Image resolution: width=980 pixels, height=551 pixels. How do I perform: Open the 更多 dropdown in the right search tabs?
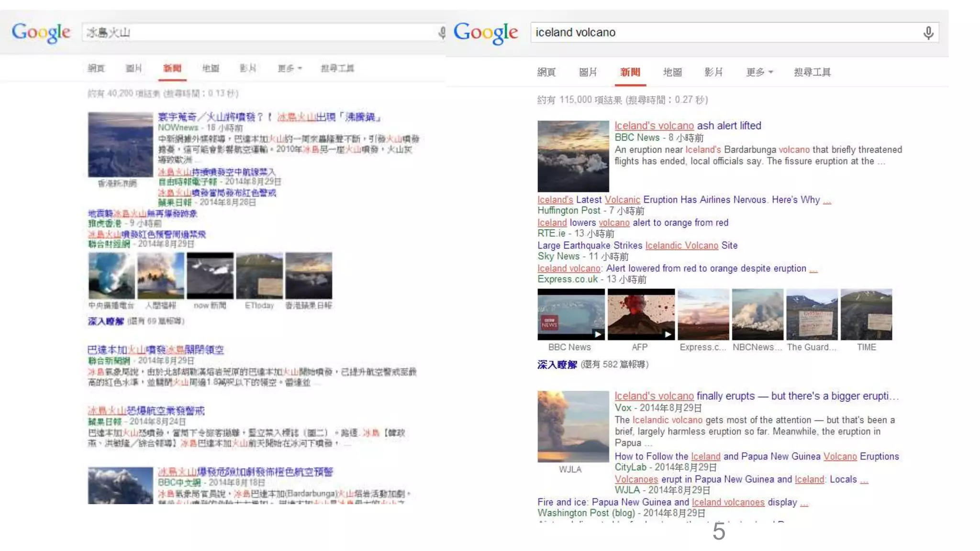(759, 72)
